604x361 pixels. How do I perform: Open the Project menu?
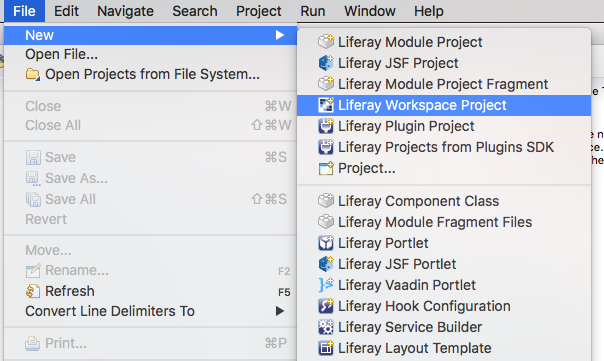[259, 11]
